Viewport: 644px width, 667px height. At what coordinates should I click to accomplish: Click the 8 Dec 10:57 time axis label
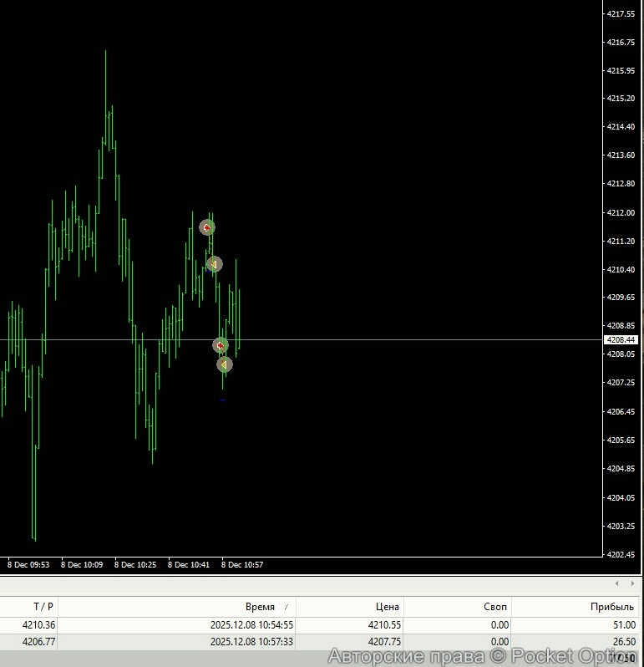[x=242, y=565]
